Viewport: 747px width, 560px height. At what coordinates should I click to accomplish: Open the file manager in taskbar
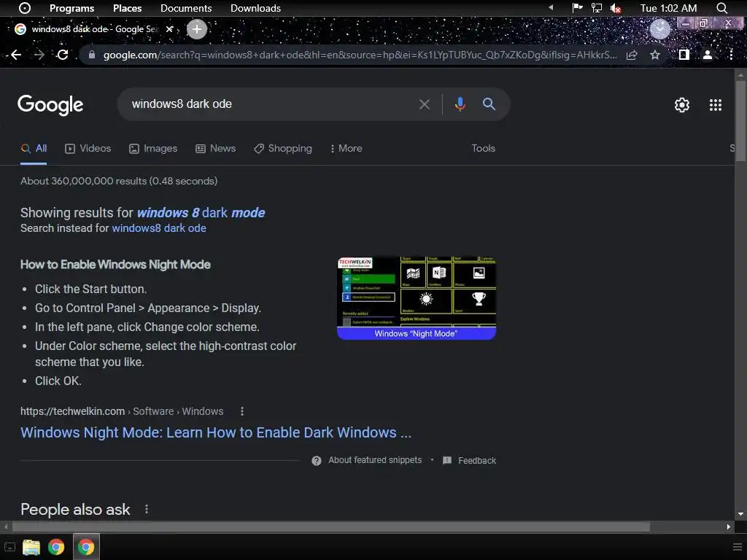click(31, 547)
